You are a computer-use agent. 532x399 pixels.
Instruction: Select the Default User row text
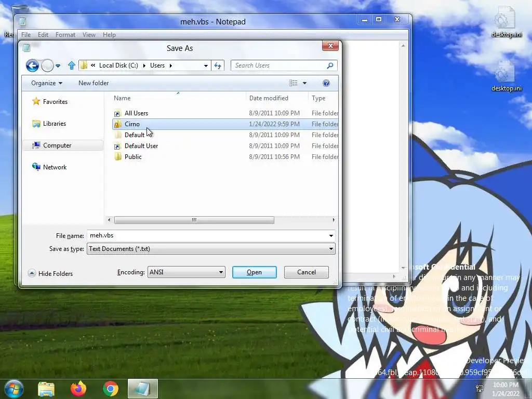pyautogui.click(x=141, y=146)
